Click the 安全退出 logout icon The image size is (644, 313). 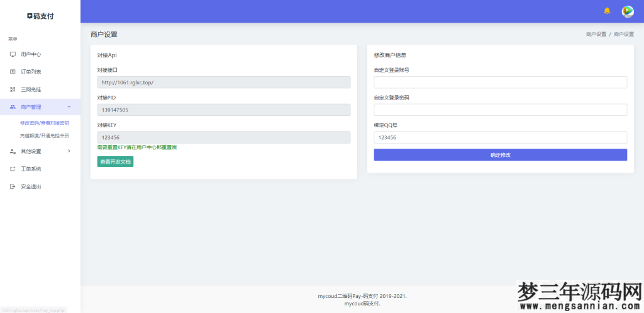(x=13, y=186)
